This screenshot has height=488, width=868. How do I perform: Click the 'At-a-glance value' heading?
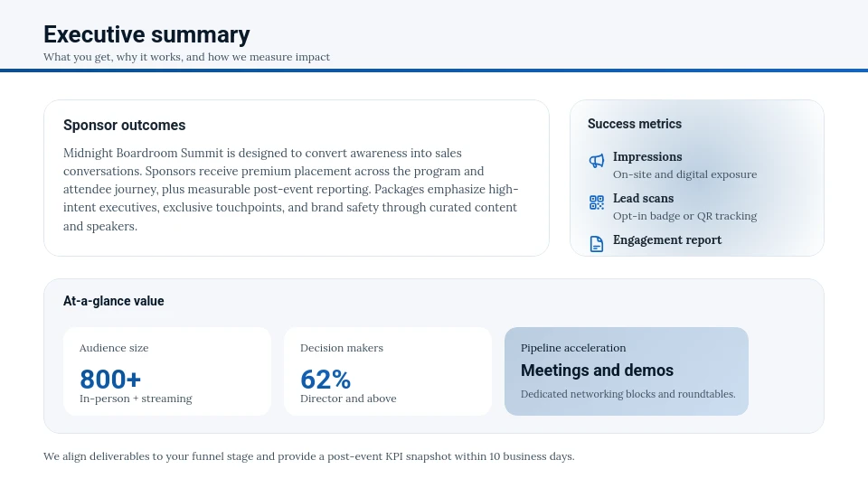tap(114, 301)
